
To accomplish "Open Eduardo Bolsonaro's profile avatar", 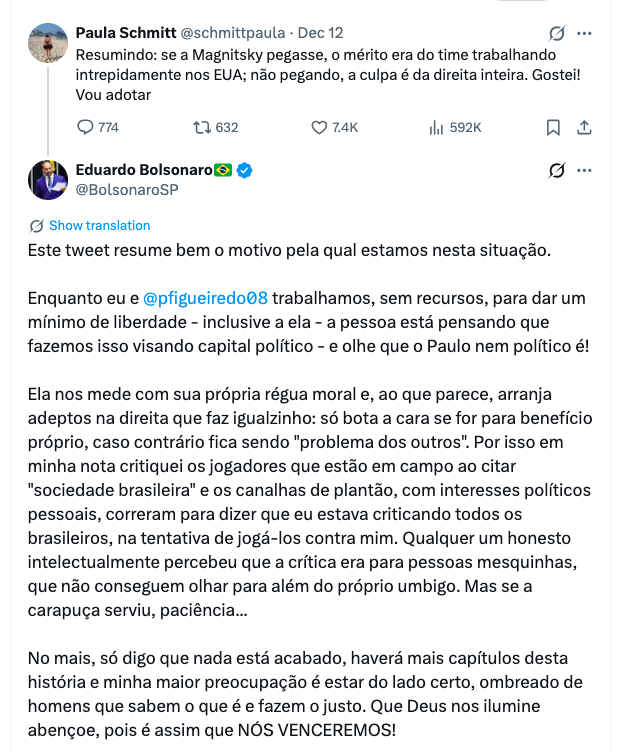I will coord(49,179).
